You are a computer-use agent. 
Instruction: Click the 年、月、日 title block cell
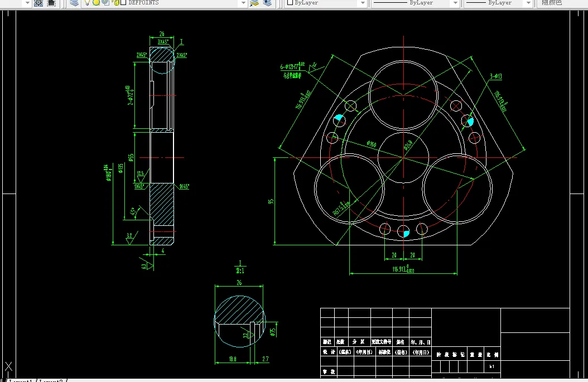coord(421,342)
